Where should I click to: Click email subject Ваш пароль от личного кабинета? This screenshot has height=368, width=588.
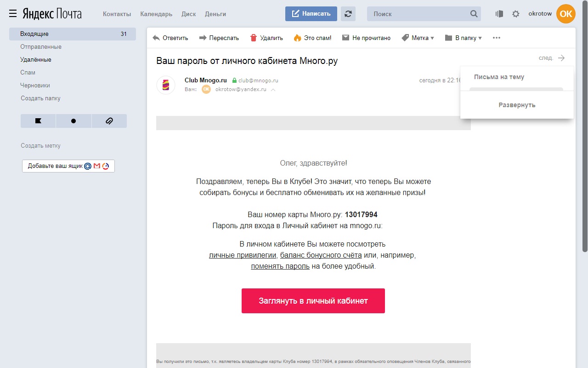pyautogui.click(x=247, y=61)
